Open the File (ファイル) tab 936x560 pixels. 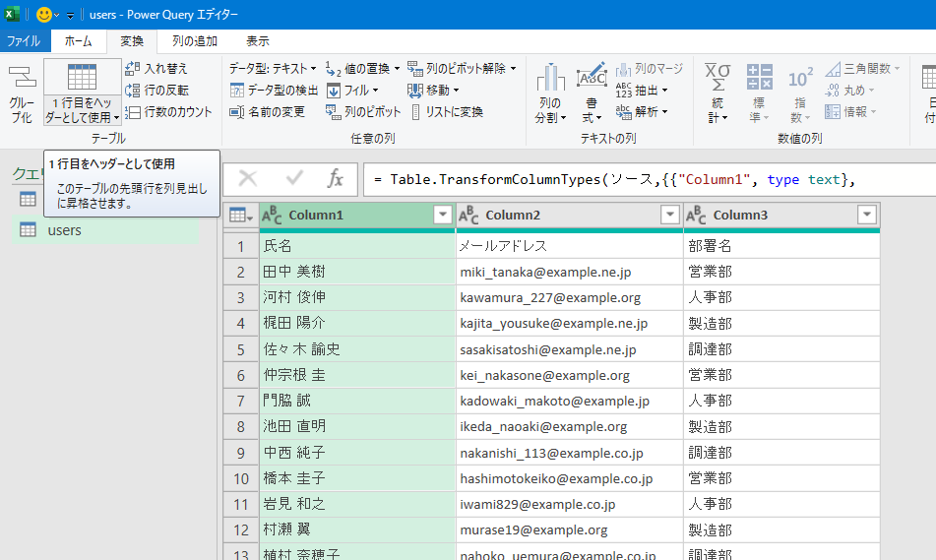(23, 41)
